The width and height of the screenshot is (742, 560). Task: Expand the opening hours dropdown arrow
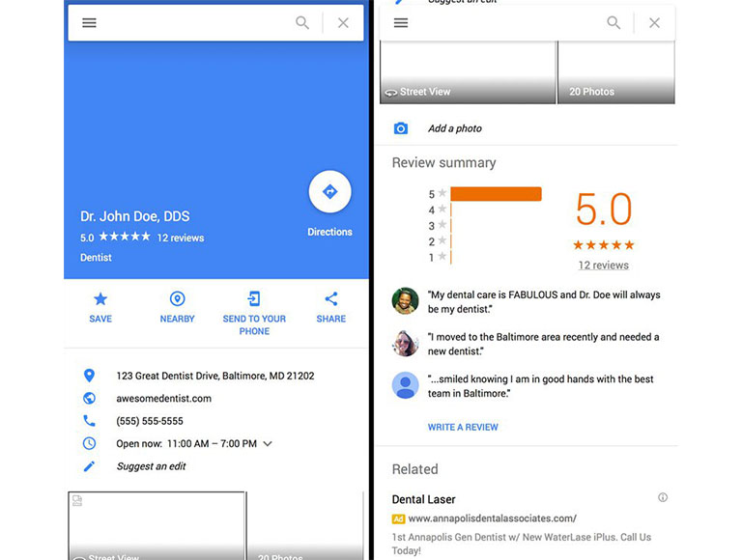click(268, 444)
